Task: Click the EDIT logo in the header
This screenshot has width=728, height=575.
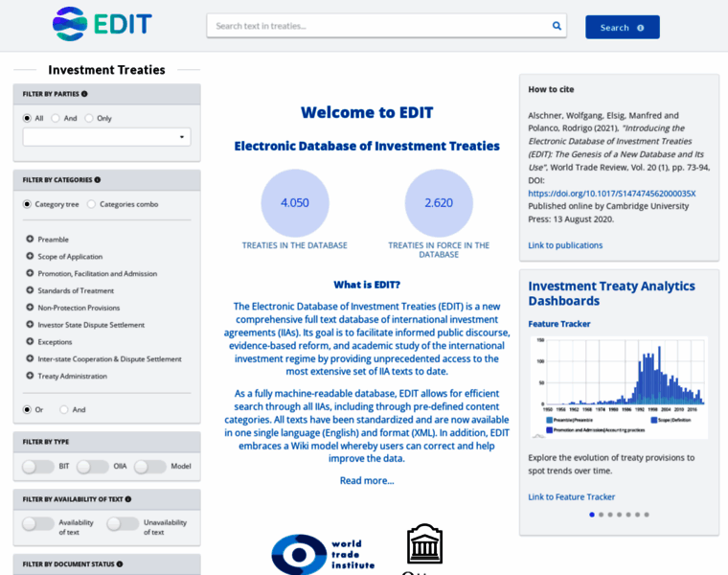Action: pos(102,24)
